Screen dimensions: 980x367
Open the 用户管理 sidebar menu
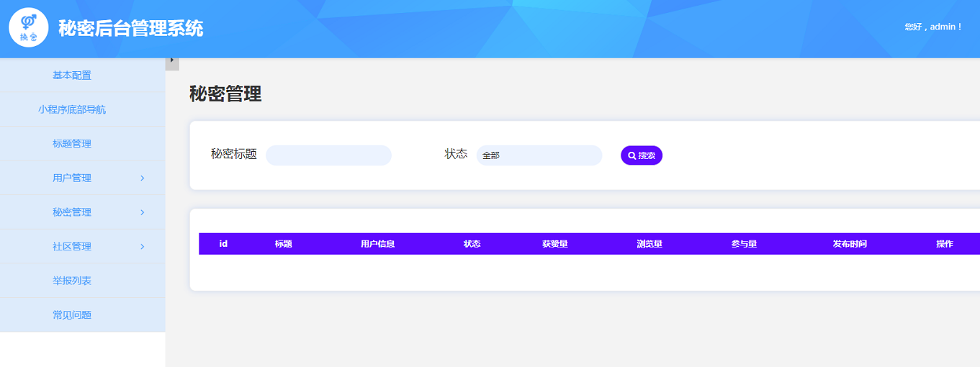pos(72,178)
